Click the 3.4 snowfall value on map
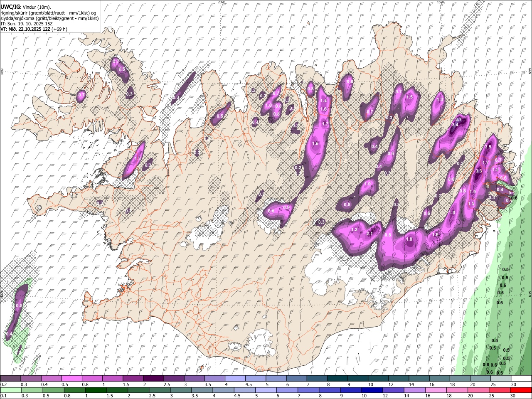532x399 pixels. click(x=455, y=125)
